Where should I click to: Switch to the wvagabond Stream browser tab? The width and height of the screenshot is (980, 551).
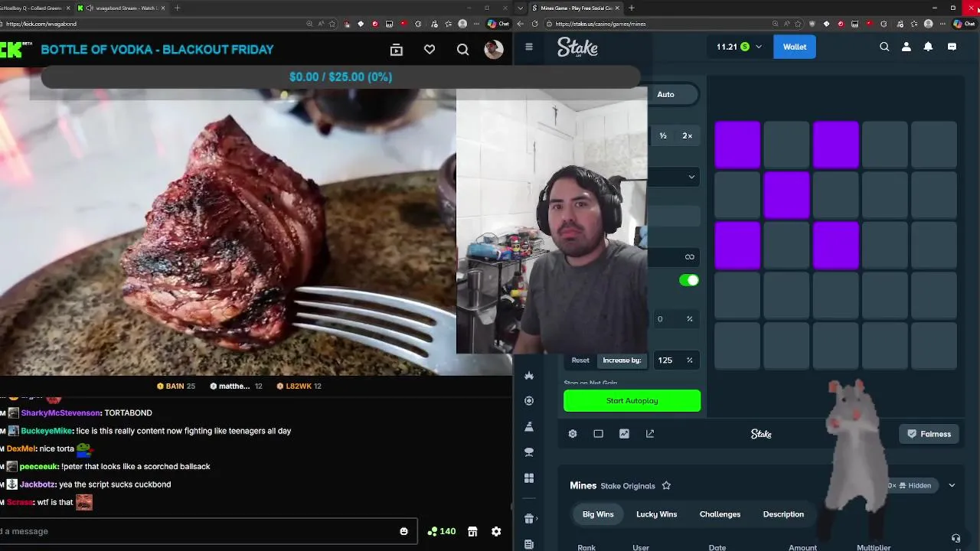tap(121, 8)
